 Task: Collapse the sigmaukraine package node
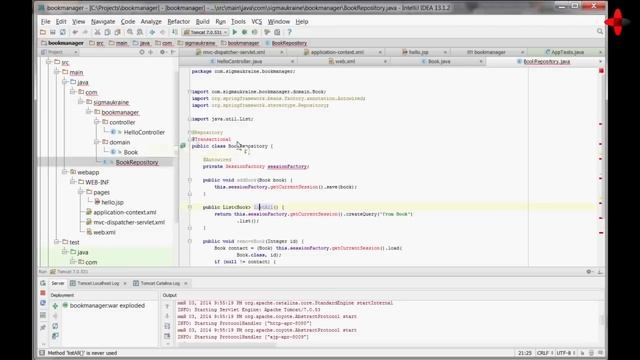81,102
